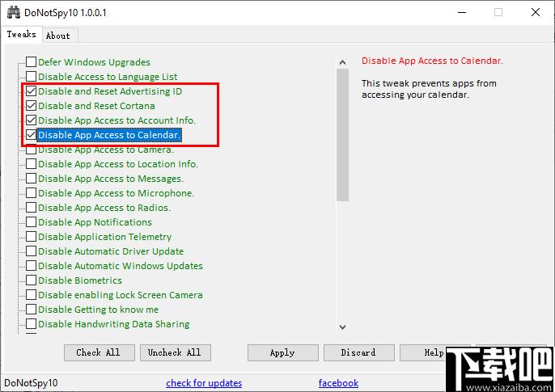Apply the selected tweaks

point(283,352)
